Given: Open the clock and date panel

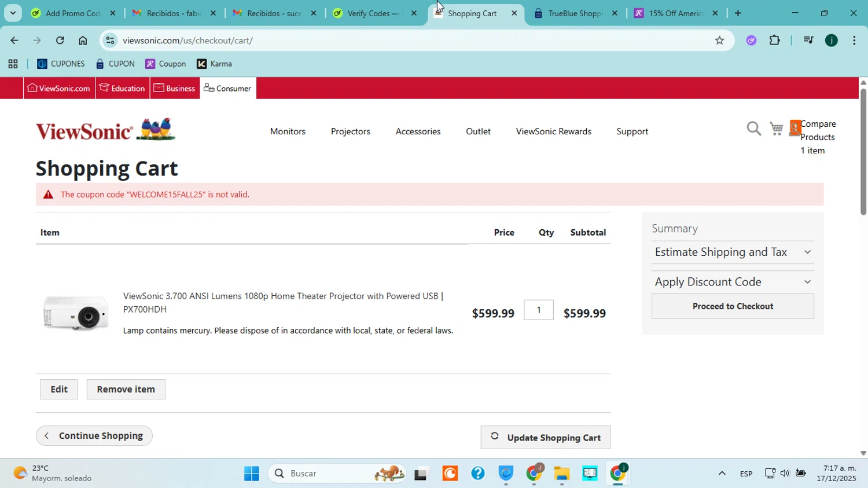Looking at the screenshot, I should tap(836, 474).
